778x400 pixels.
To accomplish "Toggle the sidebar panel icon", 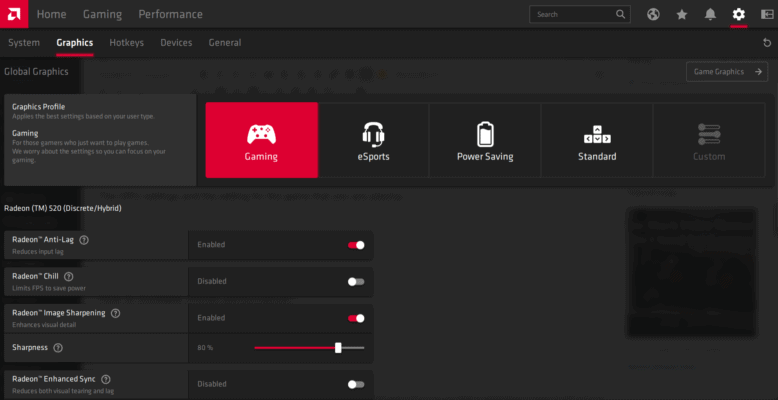I will [767, 14].
